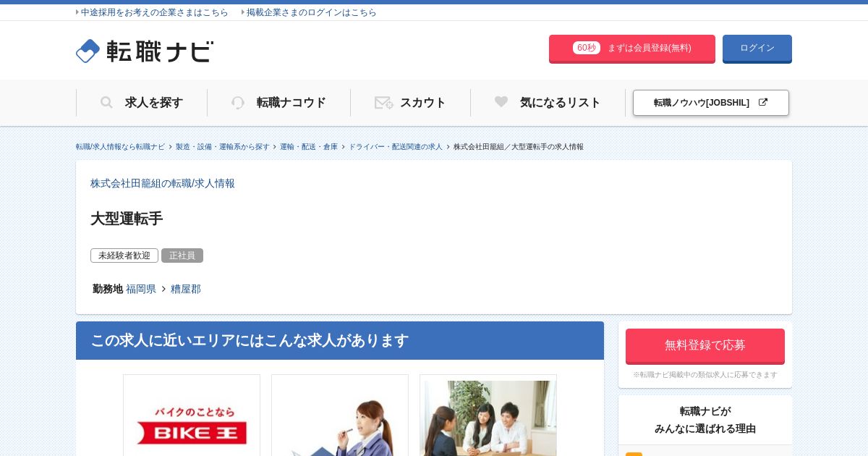The image size is (868, 456).
Task: Click the headset icon beside 転職ナコウド
Action: (x=238, y=103)
